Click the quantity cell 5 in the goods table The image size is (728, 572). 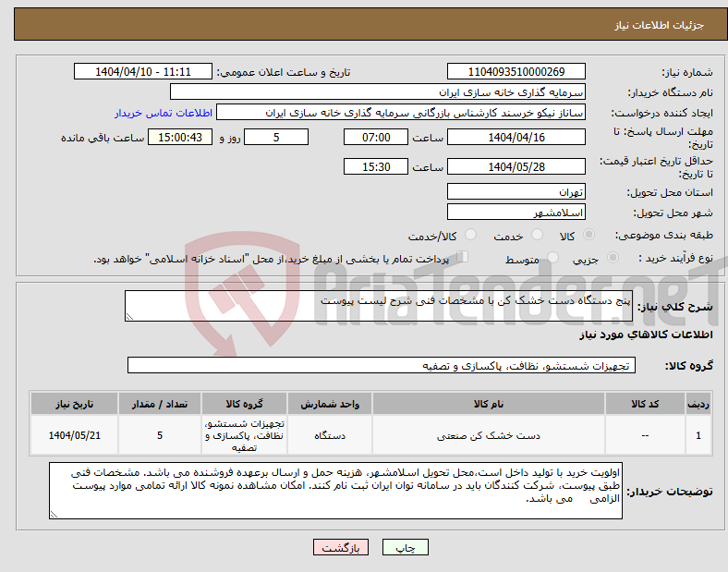click(x=160, y=435)
